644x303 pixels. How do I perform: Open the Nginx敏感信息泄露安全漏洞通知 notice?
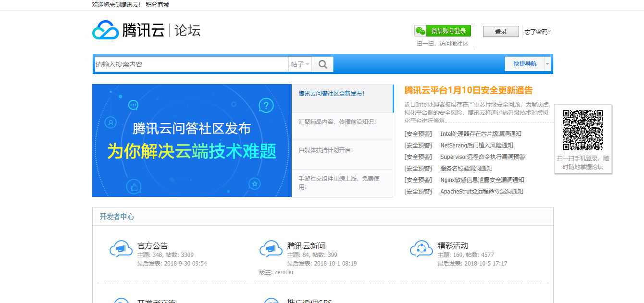482,180
